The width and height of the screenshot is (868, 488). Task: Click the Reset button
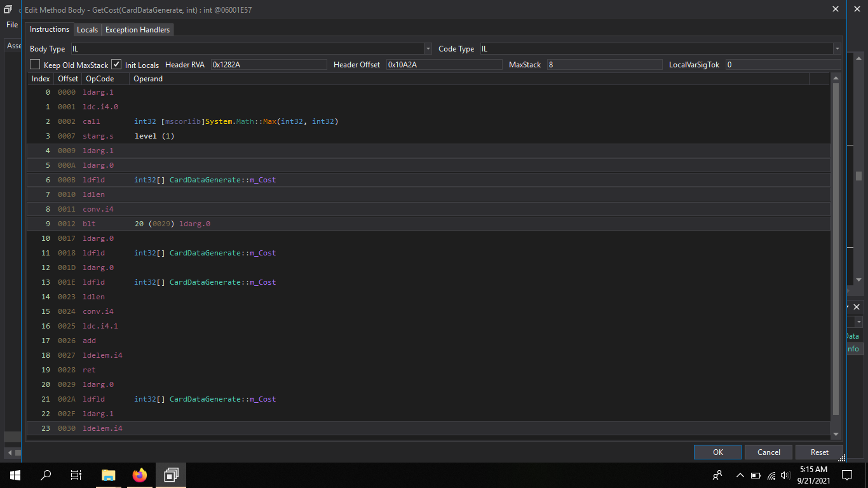(820, 452)
